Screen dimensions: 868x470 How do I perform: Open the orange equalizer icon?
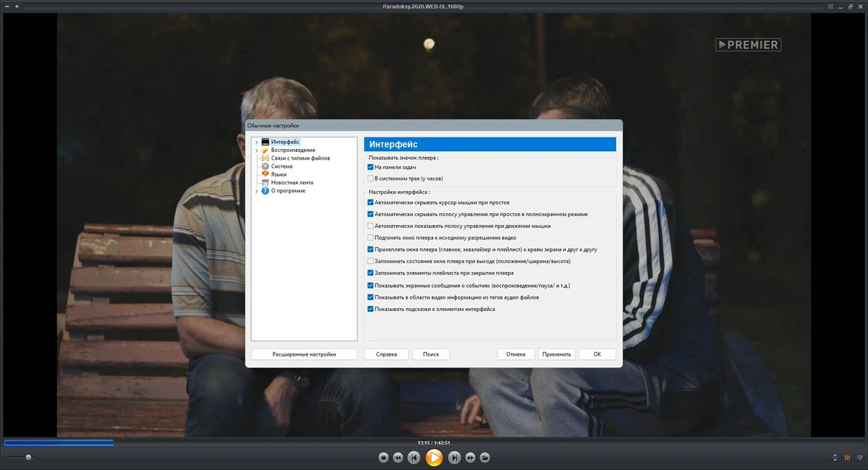pyautogui.click(x=847, y=458)
